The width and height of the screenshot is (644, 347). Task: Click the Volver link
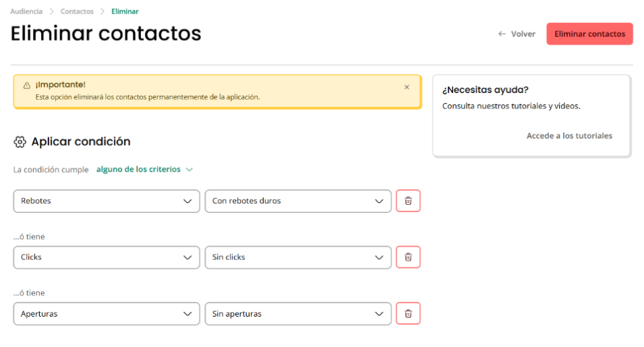pos(523,34)
